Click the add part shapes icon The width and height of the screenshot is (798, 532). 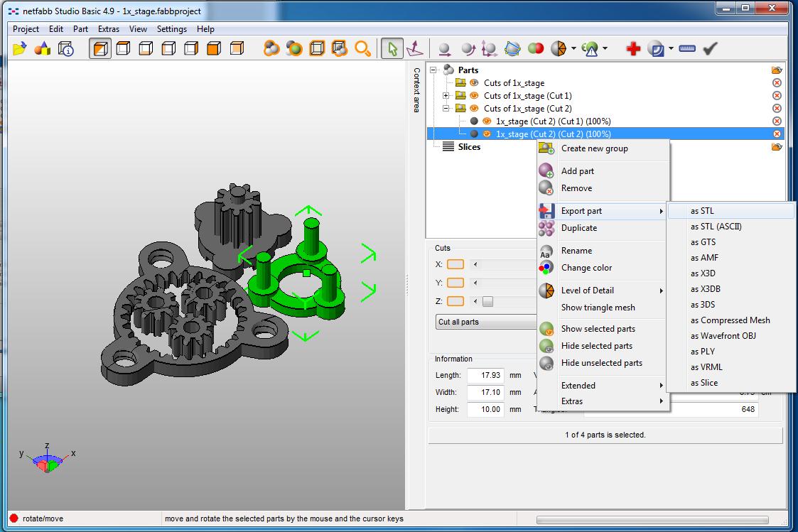[x=43, y=49]
